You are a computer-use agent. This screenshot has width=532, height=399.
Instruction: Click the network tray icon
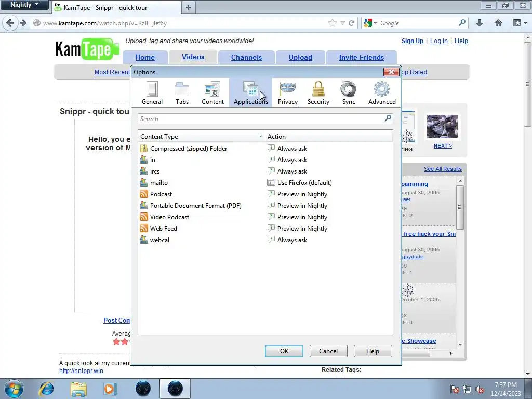click(467, 390)
